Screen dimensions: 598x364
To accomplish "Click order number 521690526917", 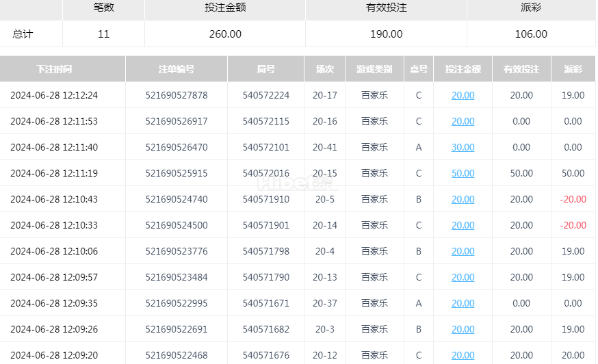I will tap(177, 121).
